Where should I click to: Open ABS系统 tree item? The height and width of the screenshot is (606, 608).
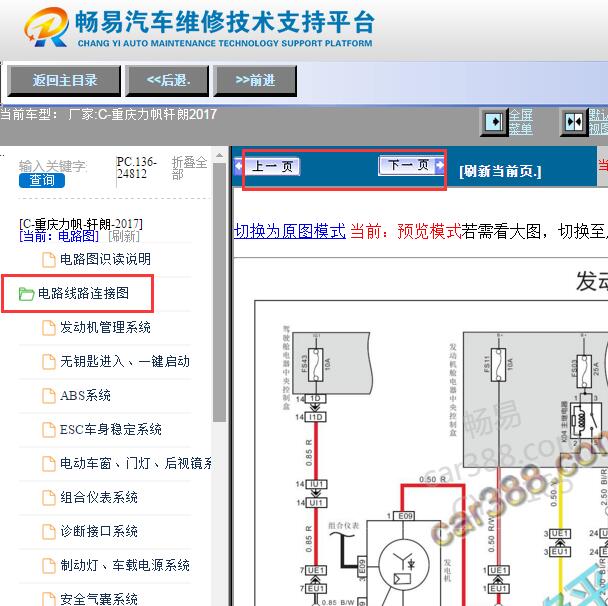pyautogui.click(x=85, y=395)
